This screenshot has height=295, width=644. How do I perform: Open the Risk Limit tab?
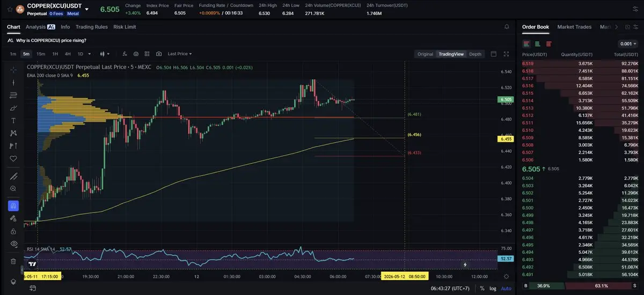coord(125,27)
